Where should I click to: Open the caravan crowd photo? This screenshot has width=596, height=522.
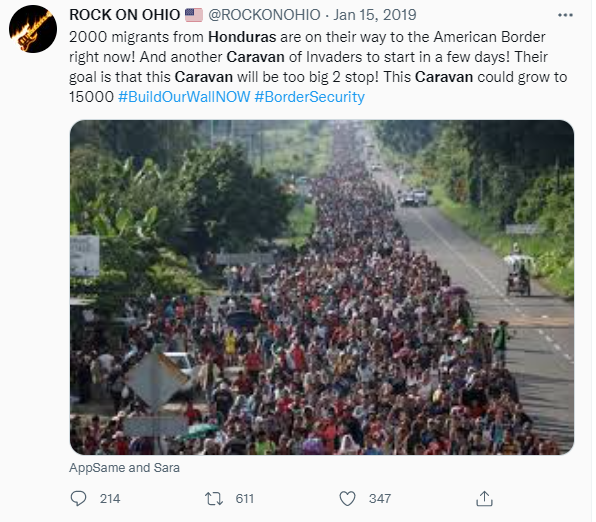pos(322,287)
